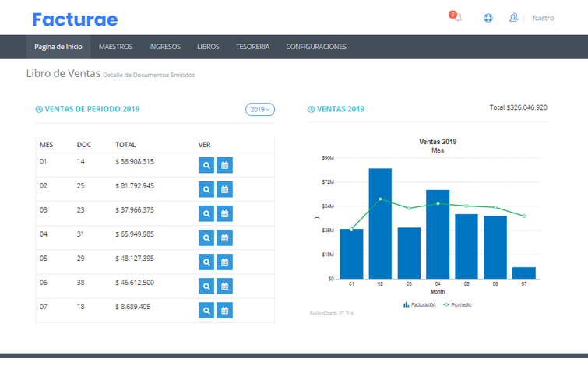
Task: Open calendar for month 02
Action: pyautogui.click(x=224, y=189)
